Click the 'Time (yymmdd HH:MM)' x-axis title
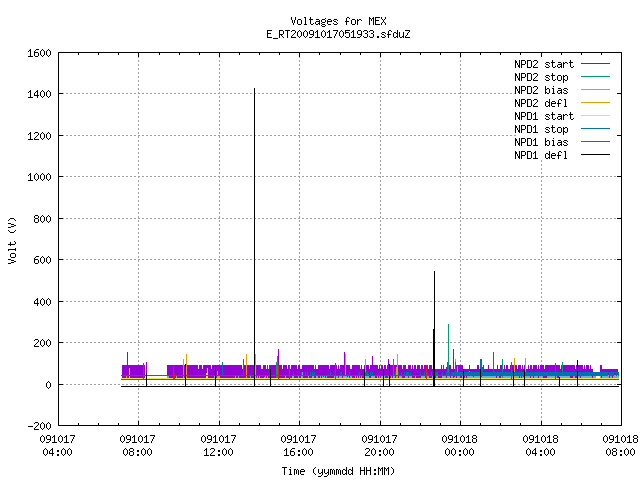This screenshot has width=640, height=480. 338,471
